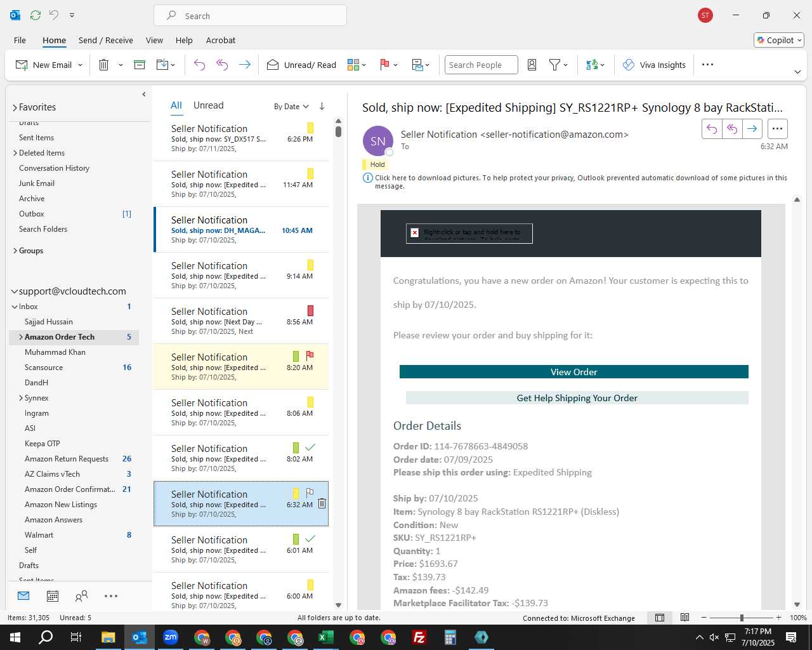Click the View Order button
Viewport: 812px width, 650px height.
coord(574,372)
